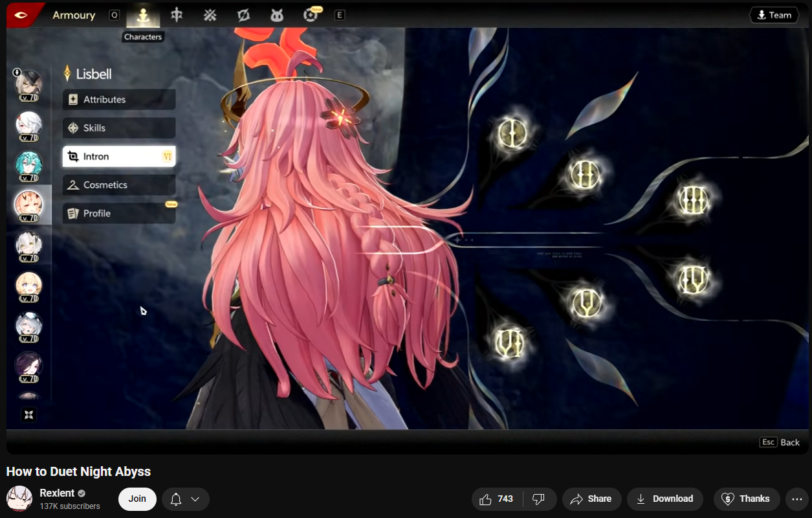The image size is (812, 518).
Task: Open Lisbell's Attributes panel
Action: click(119, 100)
